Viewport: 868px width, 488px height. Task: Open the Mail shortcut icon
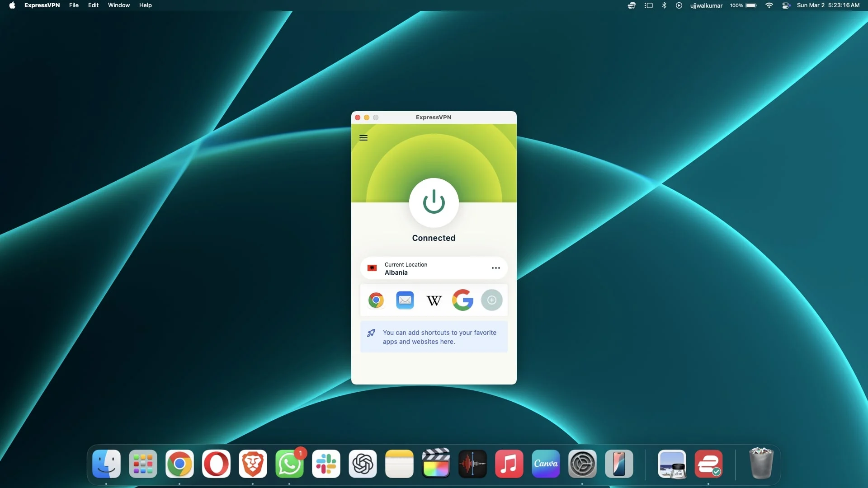[405, 300]
